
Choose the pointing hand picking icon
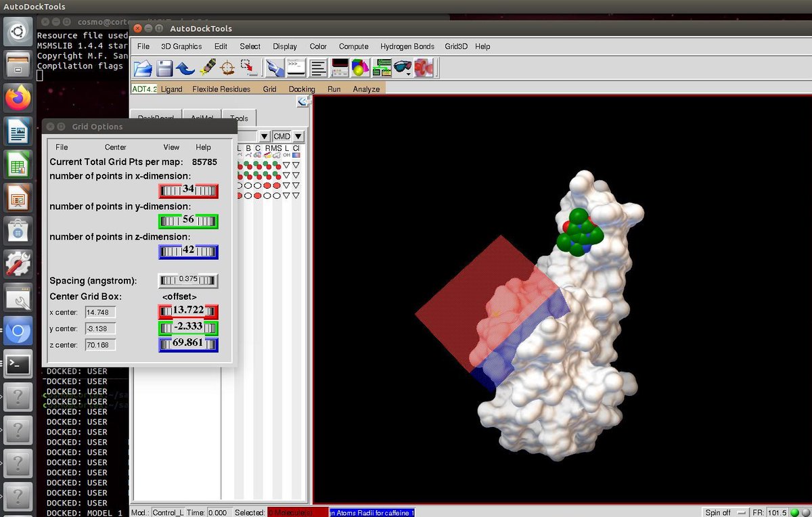point(273,68)
